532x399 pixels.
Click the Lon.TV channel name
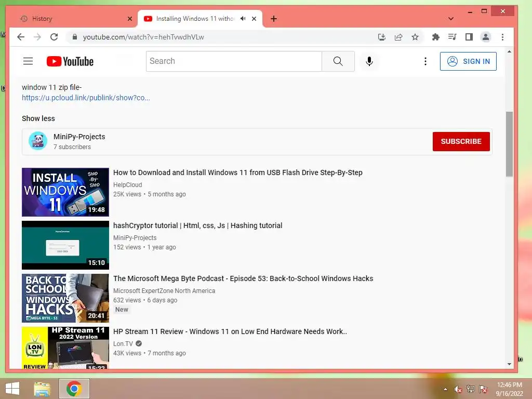(123, 343)
